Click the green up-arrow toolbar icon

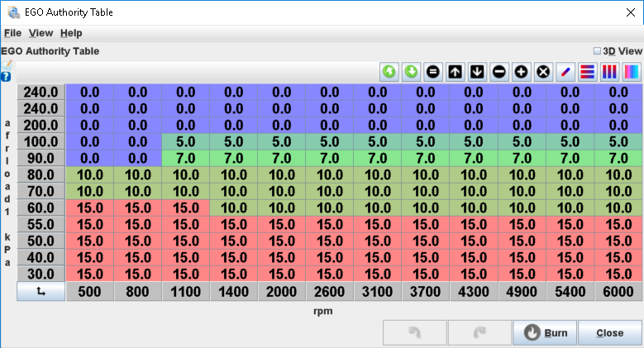point(389,72)
